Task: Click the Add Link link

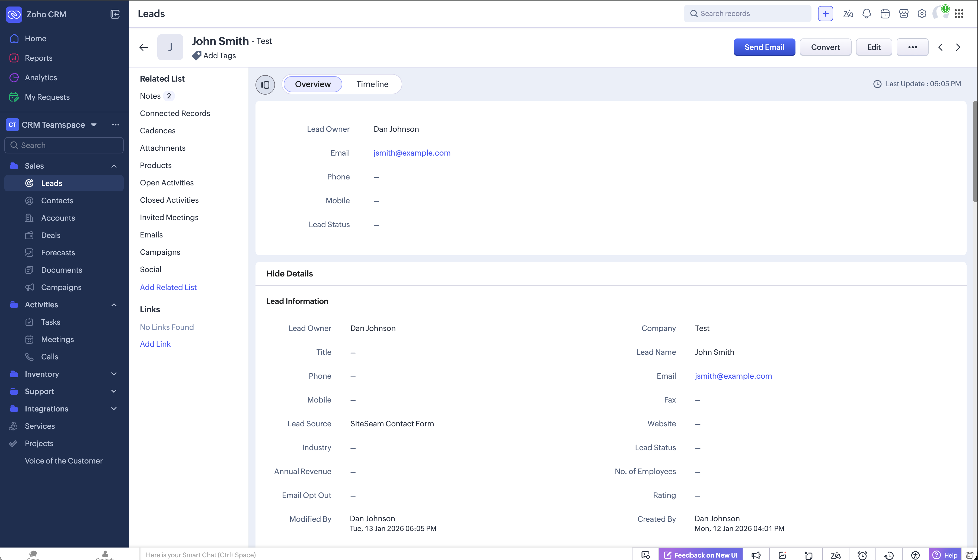Action: coord(155,344)
